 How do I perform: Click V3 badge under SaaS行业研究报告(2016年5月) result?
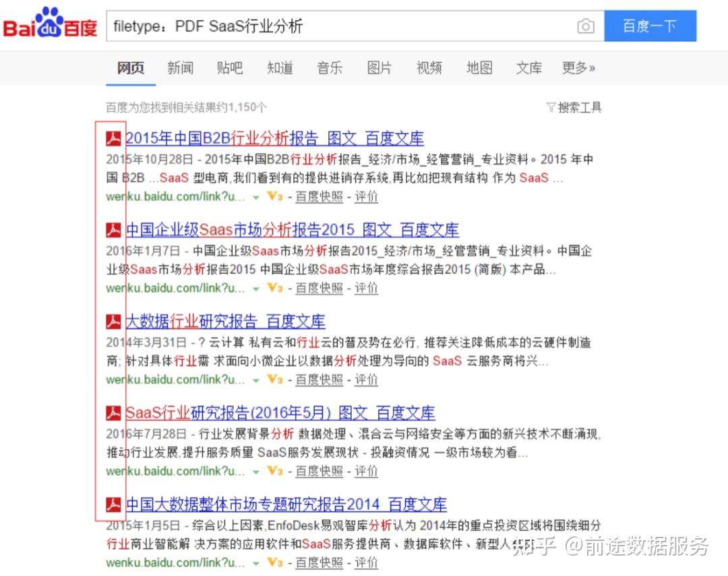pyautogui.click(x=275, y=471)
